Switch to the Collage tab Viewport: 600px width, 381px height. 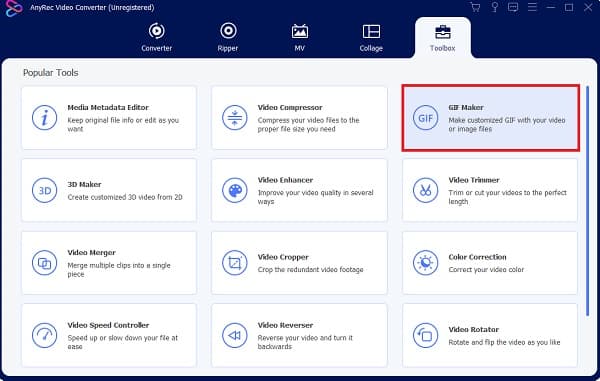[x=371, y=37]
